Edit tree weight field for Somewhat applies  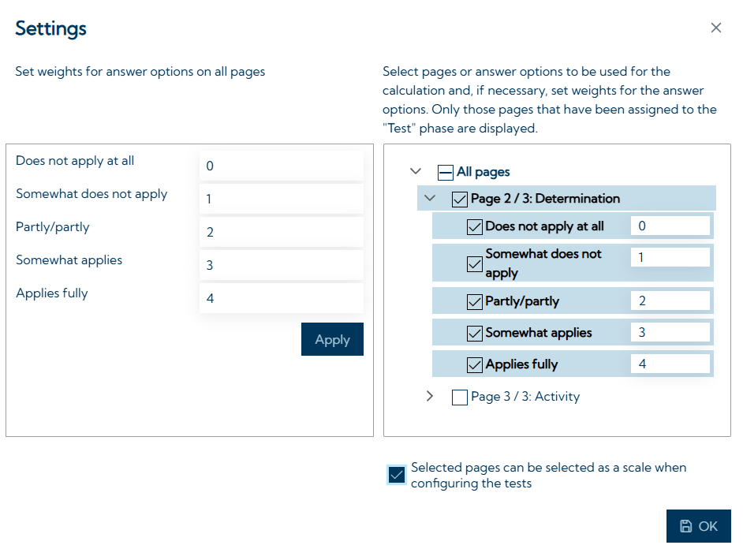coord(670,332)
